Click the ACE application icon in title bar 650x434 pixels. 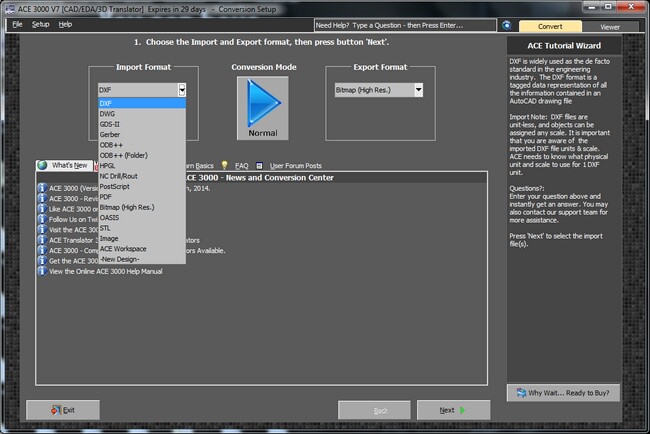(x=10, y=9)
